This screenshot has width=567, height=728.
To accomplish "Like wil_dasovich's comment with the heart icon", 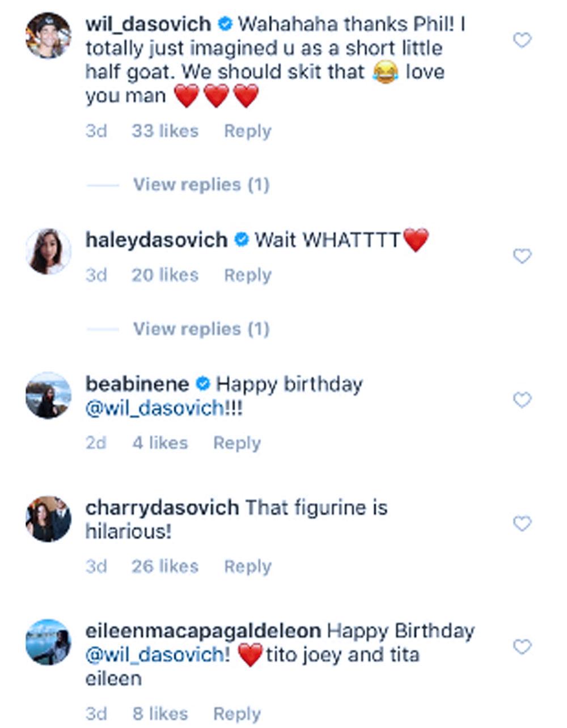I will [522, 40].
